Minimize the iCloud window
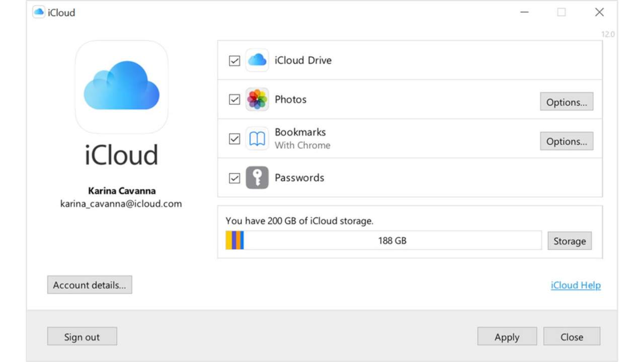Viewport: 644px width, 362px height. coord(525,12)
